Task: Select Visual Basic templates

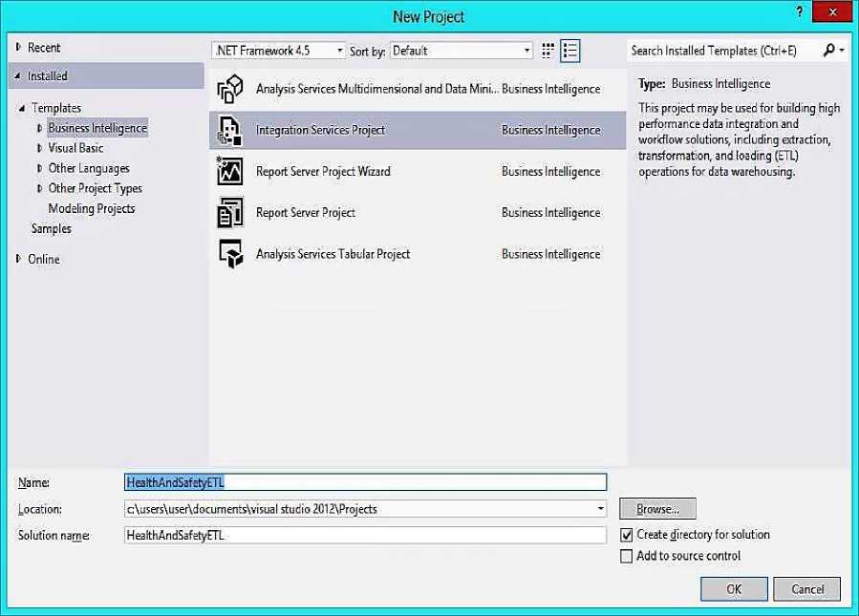Action: [x=75, y=148]
